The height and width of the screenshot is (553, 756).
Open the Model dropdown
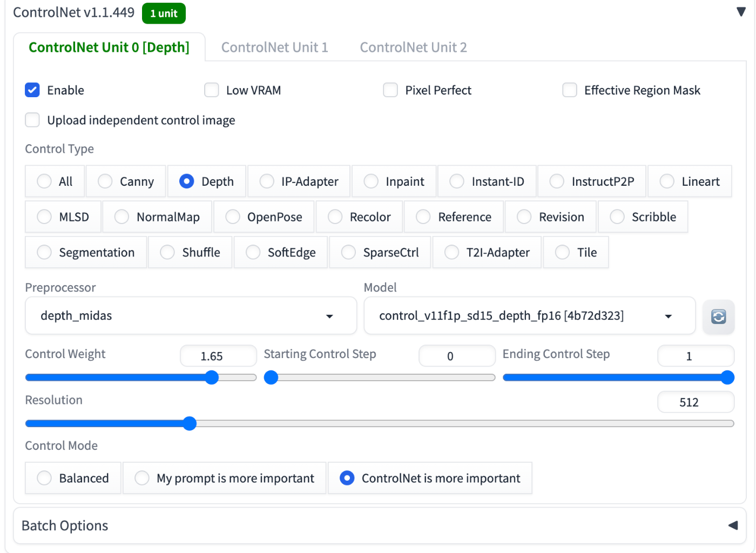tap(529, 316)
